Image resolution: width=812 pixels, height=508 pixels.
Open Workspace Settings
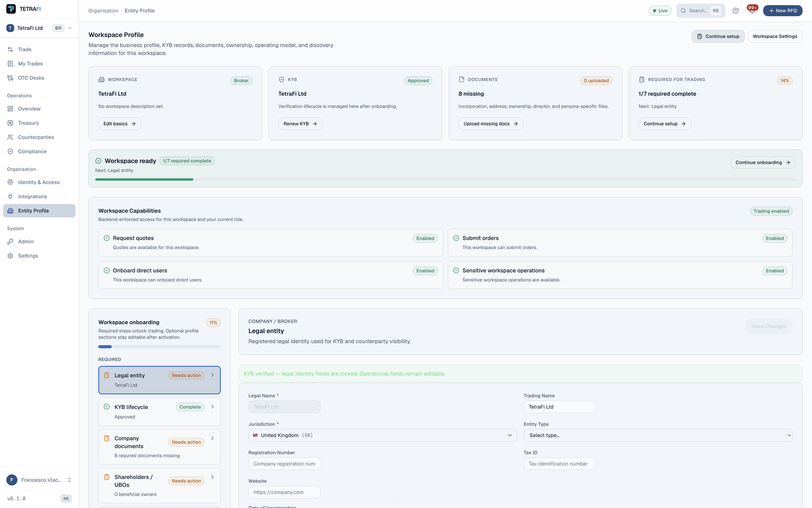click(x=775, y=37)
